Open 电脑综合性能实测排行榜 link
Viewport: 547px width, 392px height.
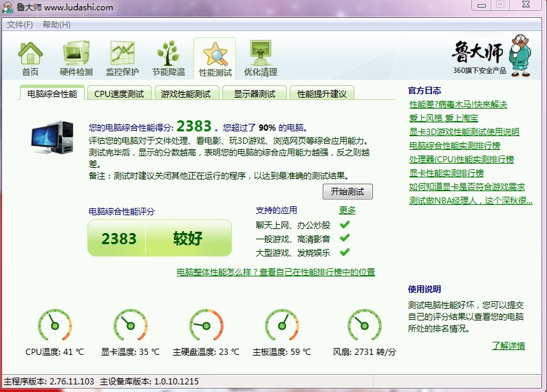tap(454, 145)
